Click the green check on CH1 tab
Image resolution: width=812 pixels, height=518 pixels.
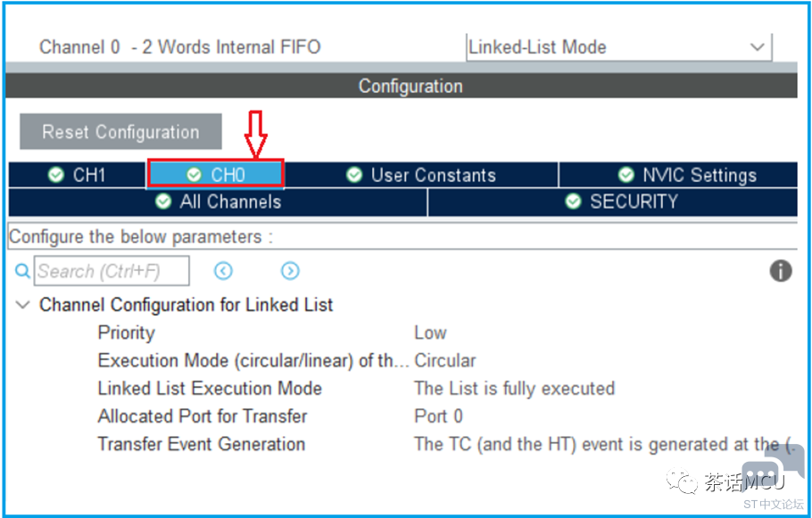(56, 175)
